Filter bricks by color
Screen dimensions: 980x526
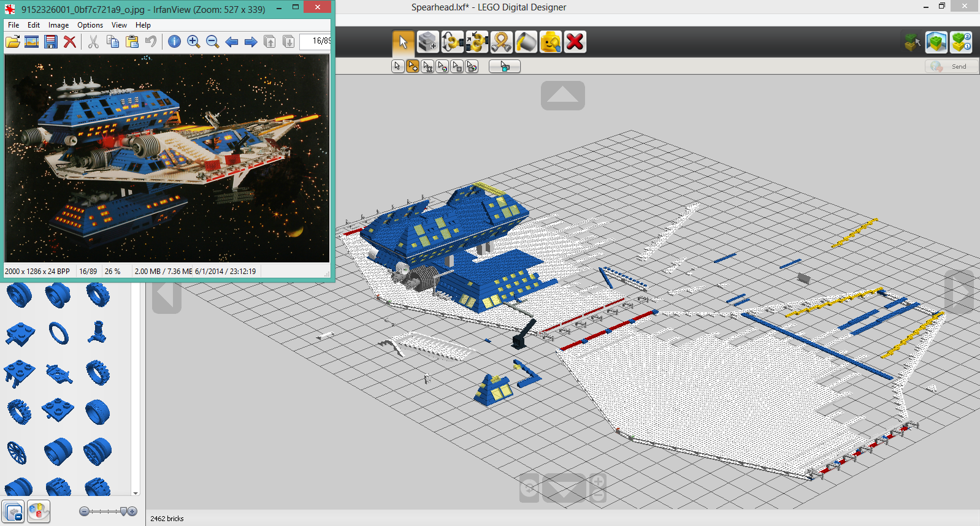(x=39, y=511)
